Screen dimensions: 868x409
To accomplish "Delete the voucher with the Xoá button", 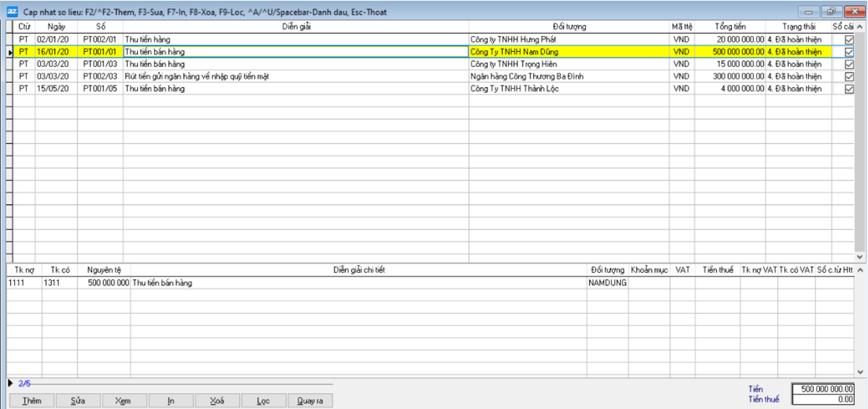I will point(216,400).
